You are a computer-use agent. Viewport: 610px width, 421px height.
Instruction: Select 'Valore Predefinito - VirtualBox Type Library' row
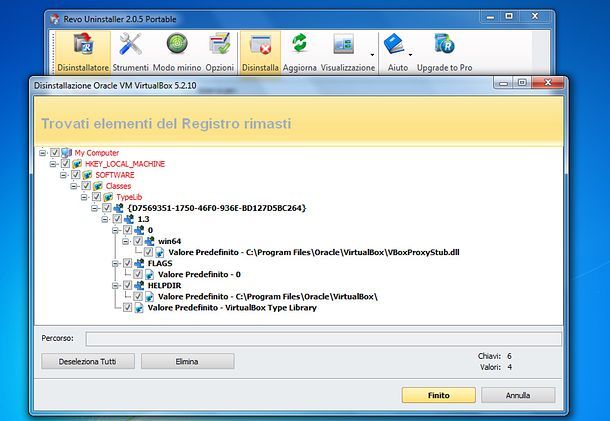click(x=232, y=308)
